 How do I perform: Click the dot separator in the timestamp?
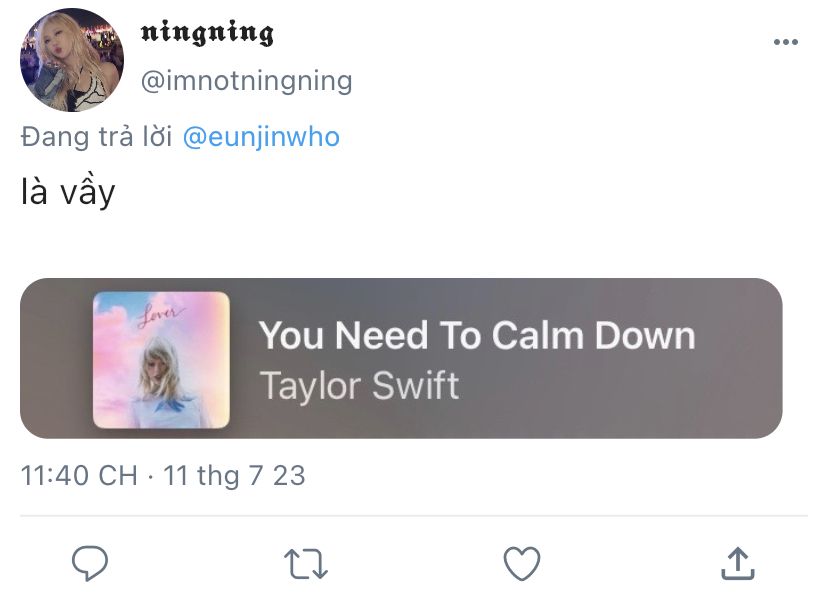click(x=150, y=475)
